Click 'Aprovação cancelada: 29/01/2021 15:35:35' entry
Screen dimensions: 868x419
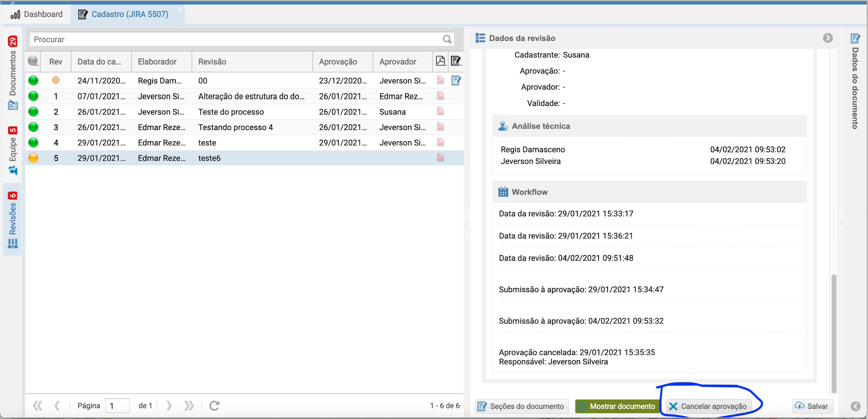pos(577,352)
